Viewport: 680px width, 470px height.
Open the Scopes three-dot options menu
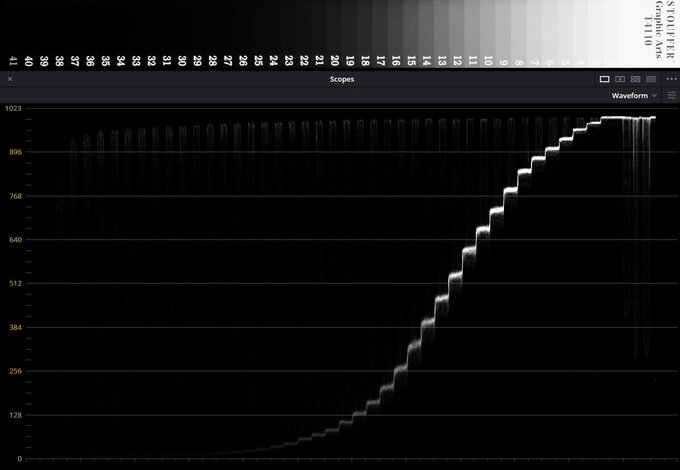pyautogui.click(x=671, y=79)
